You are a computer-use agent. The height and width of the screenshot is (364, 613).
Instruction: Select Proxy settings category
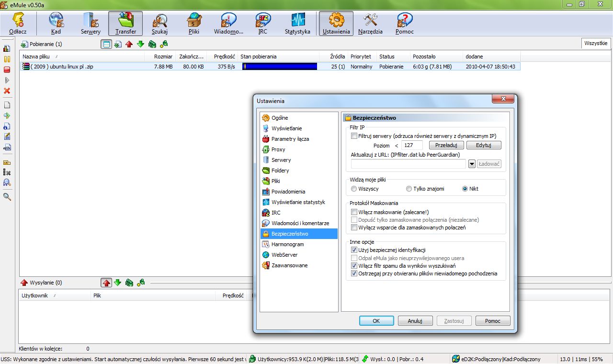299,149
